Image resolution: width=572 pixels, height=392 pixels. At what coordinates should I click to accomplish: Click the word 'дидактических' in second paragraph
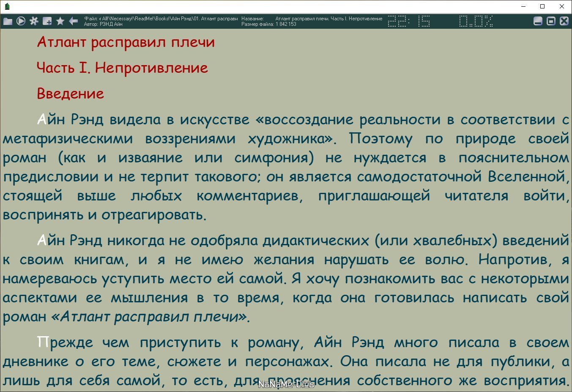[x=316, y=241]
